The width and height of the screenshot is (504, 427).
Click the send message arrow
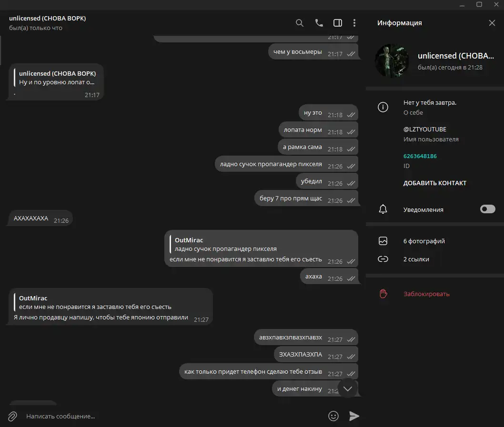354,416
